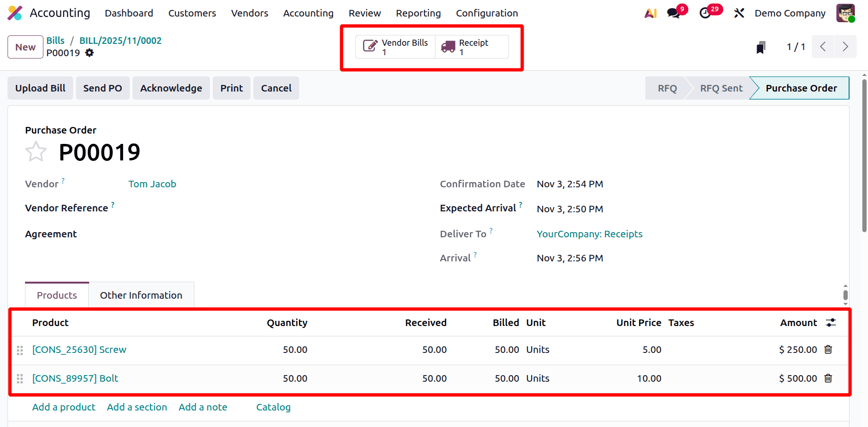Open the AI assistant

click(650, 13)
